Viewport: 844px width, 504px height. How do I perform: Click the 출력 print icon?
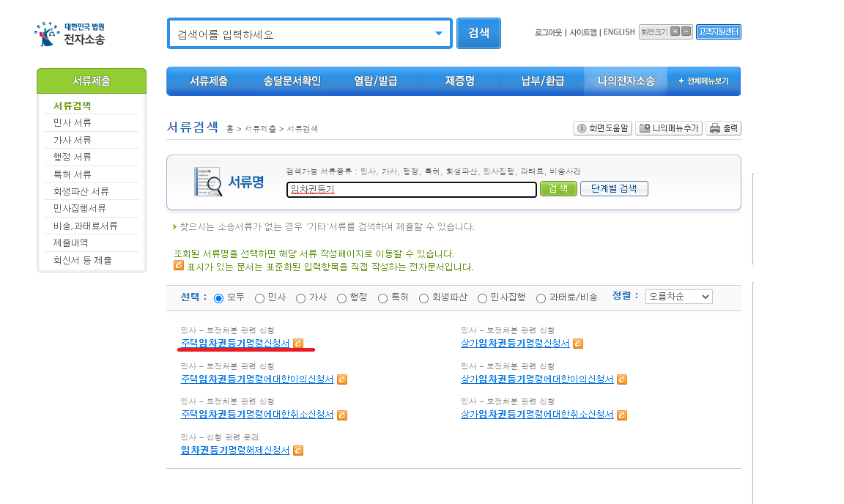point(722,127)
